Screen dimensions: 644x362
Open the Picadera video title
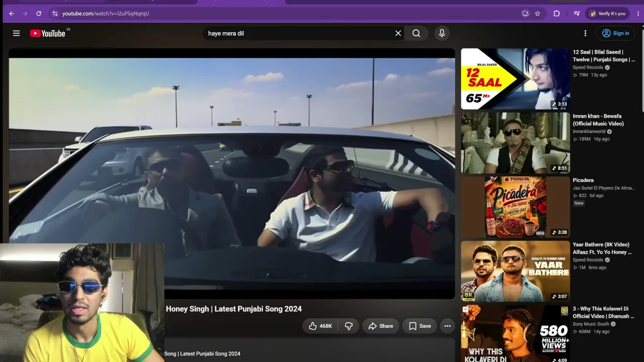coord(583,180)
